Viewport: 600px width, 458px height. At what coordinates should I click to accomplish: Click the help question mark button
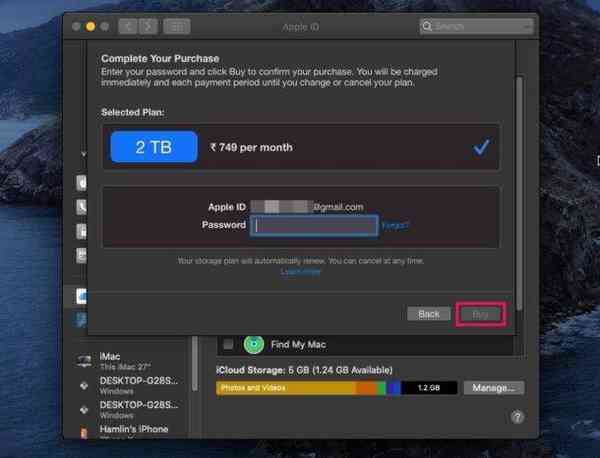(x=517, y=417)
